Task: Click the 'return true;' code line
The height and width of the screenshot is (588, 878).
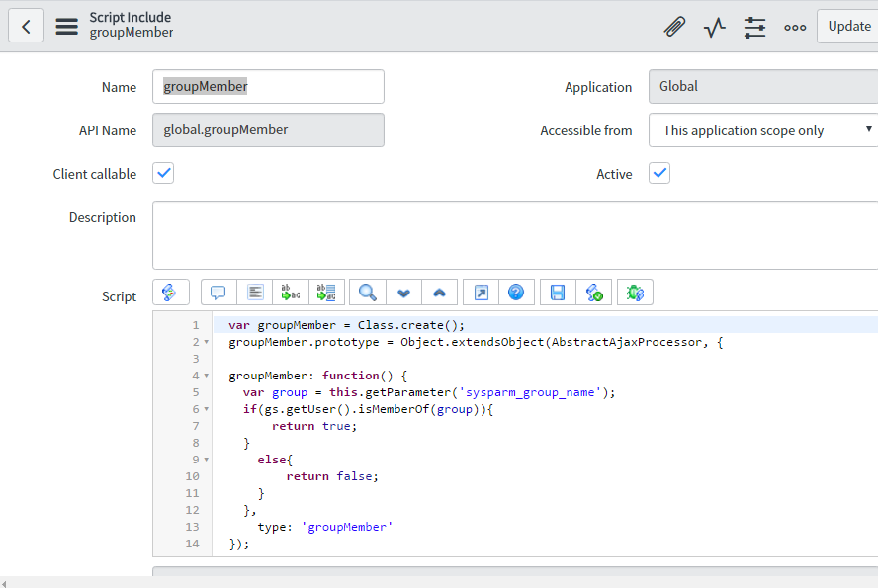Action: (314, 426)
